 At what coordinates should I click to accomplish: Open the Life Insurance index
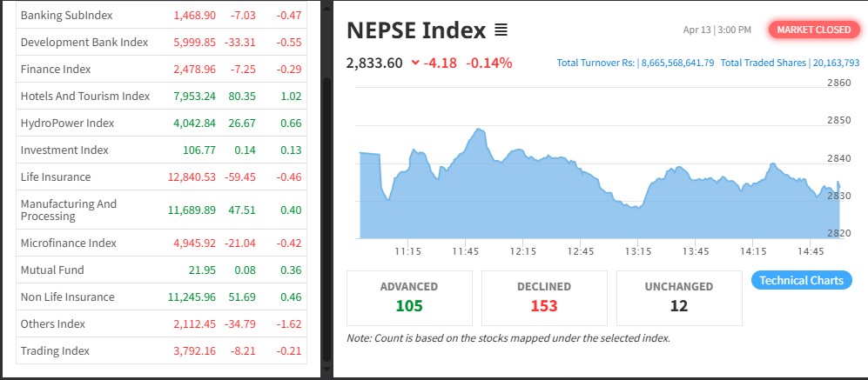coord(56,177)
